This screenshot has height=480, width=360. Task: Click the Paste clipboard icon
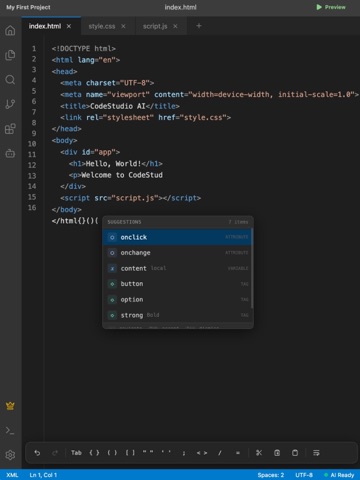(295, 453)
